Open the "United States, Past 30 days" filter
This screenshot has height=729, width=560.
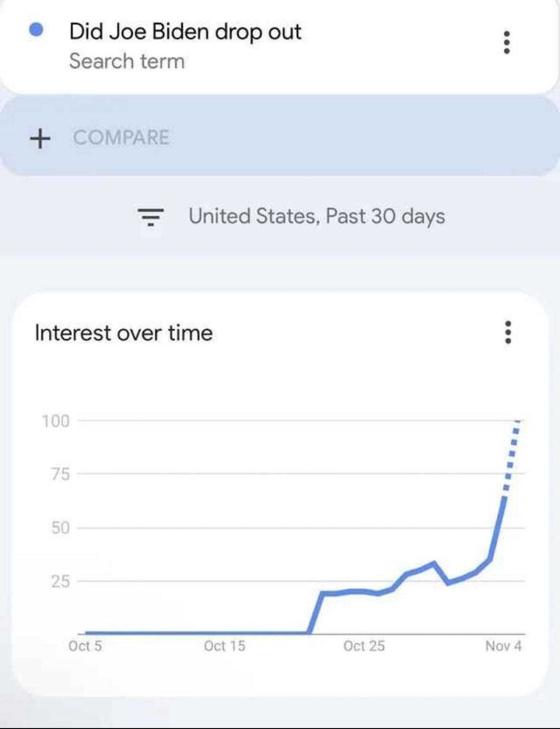click(x=316, y=216)
